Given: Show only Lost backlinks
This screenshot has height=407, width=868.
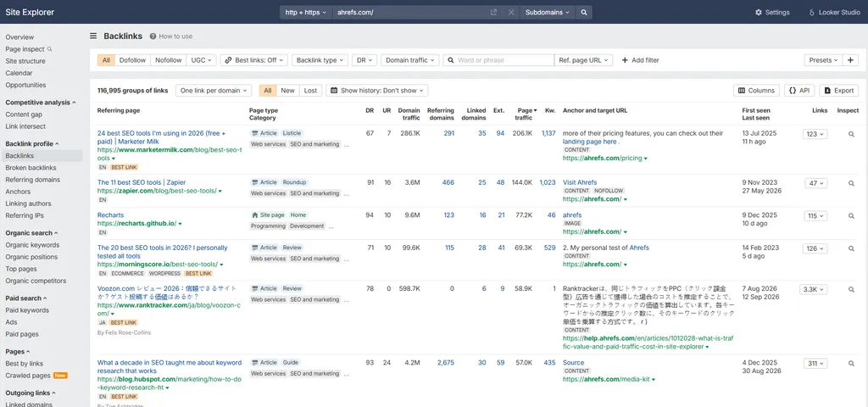Looking at the screenshot, I should 310,90.
